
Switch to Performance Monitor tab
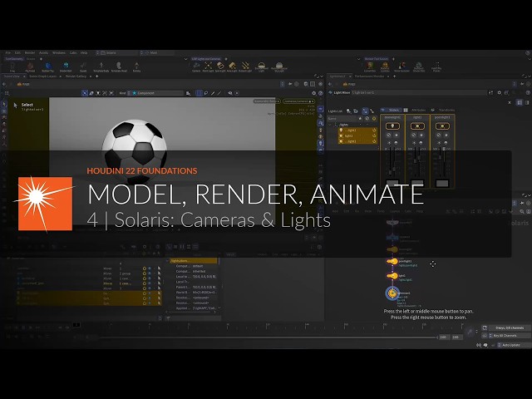[369, 76]
